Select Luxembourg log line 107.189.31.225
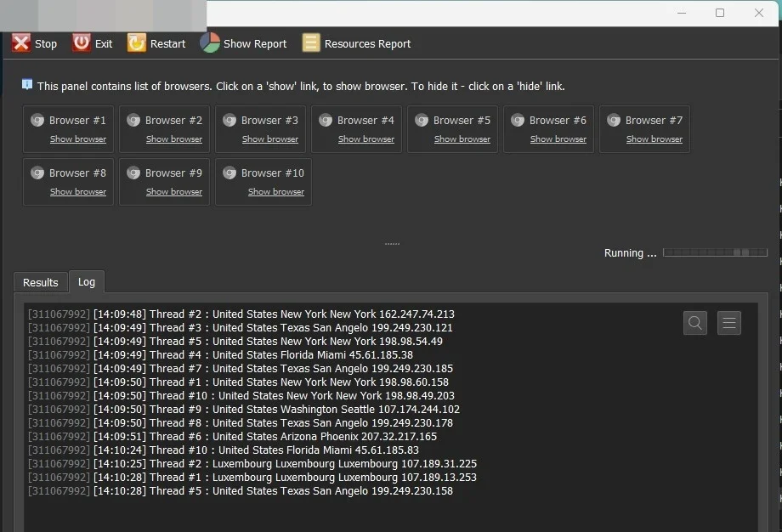This screenshot has height=532, width=782. [252, 464]
